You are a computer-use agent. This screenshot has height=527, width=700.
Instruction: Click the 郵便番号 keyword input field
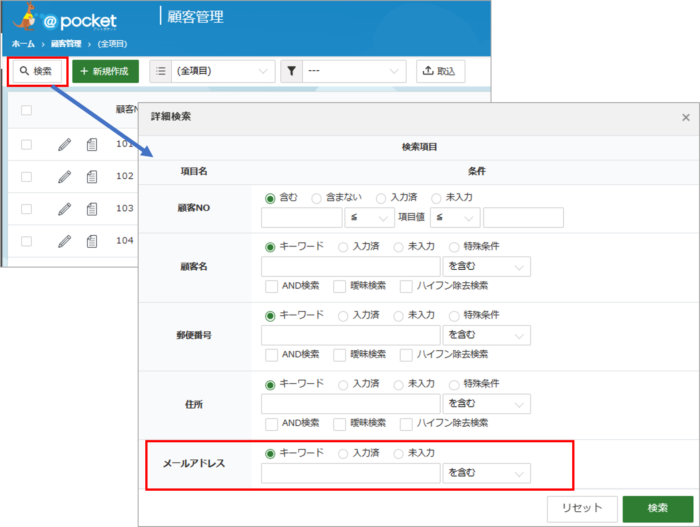click(x=351, y=335)
